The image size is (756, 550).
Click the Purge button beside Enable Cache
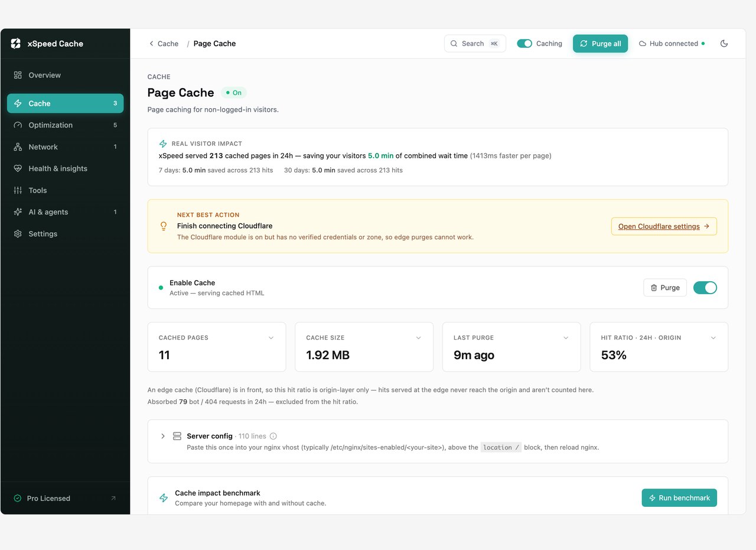(665, 288)
